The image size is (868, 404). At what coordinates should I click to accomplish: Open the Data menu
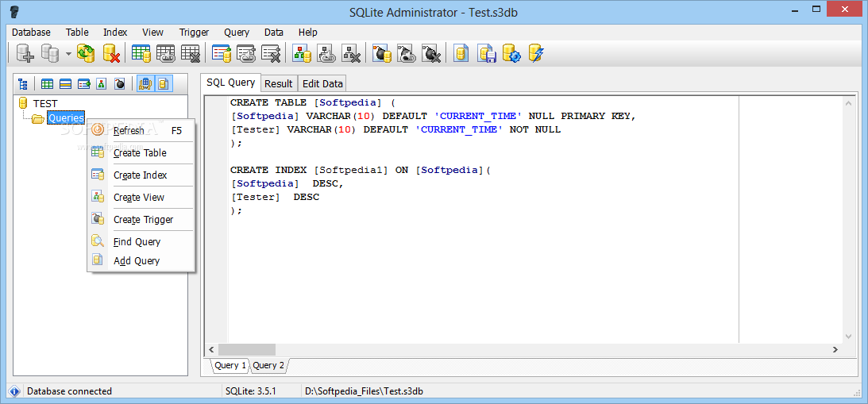tap(274, 32)
